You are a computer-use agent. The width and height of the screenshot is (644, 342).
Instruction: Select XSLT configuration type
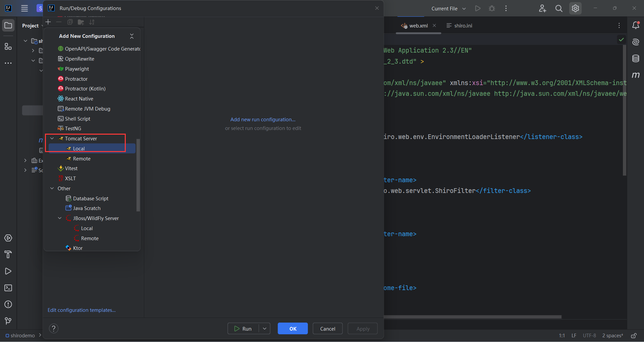click(67, 179)
